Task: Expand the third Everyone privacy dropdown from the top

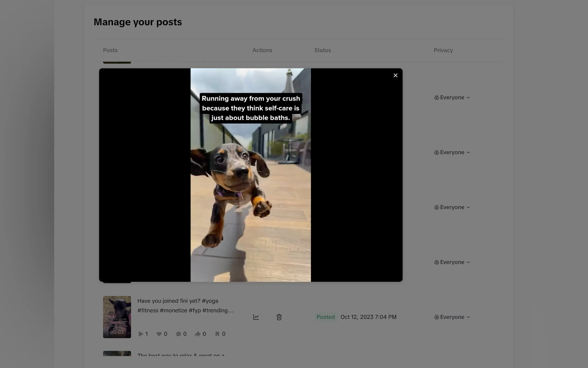Action: [452, 207]
